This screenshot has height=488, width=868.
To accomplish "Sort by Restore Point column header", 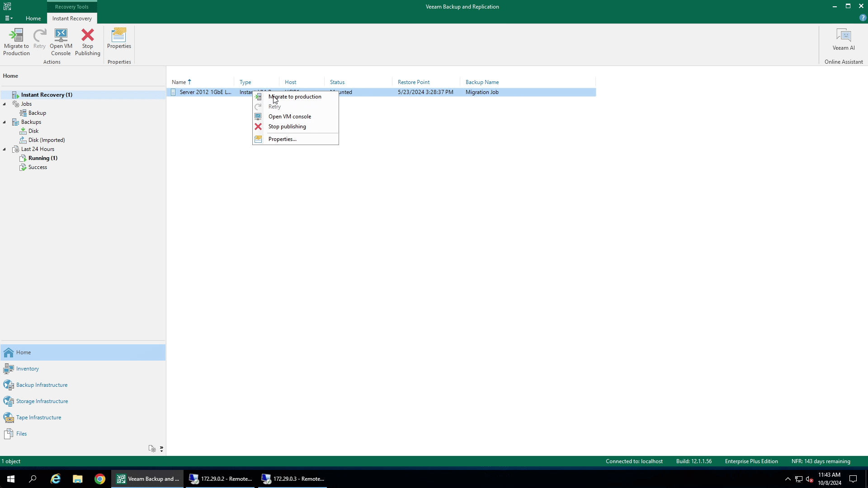I will (426, 82).
